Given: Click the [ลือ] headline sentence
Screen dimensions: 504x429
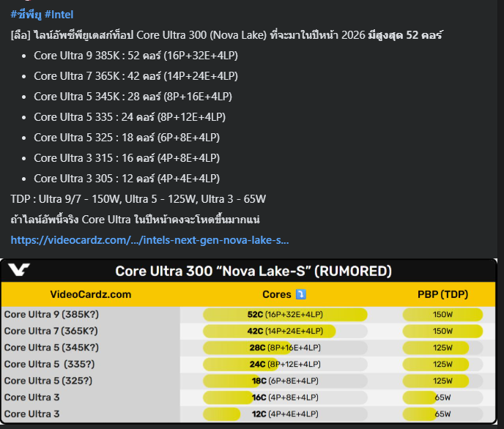Looking at the screenshot, I should click(226, 35).
